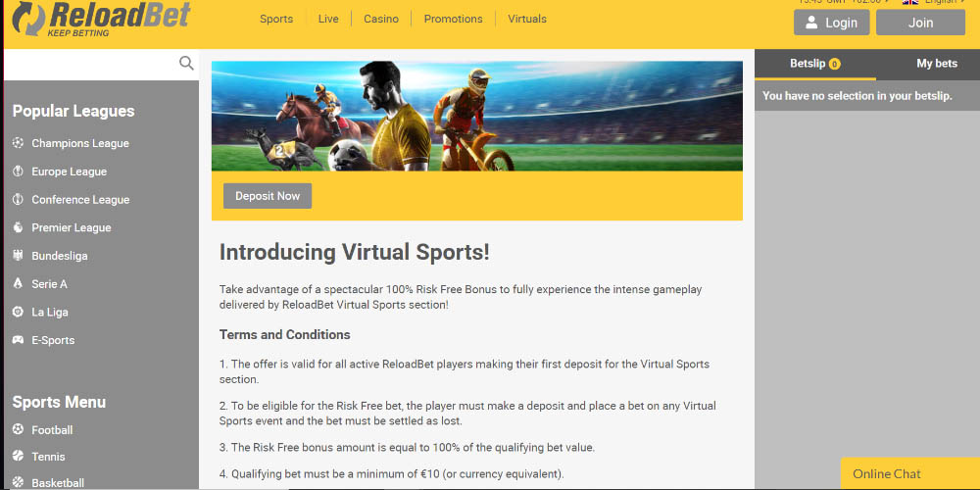Select the Betslip tab
980x490 pixels.
(x=815, y=64)
